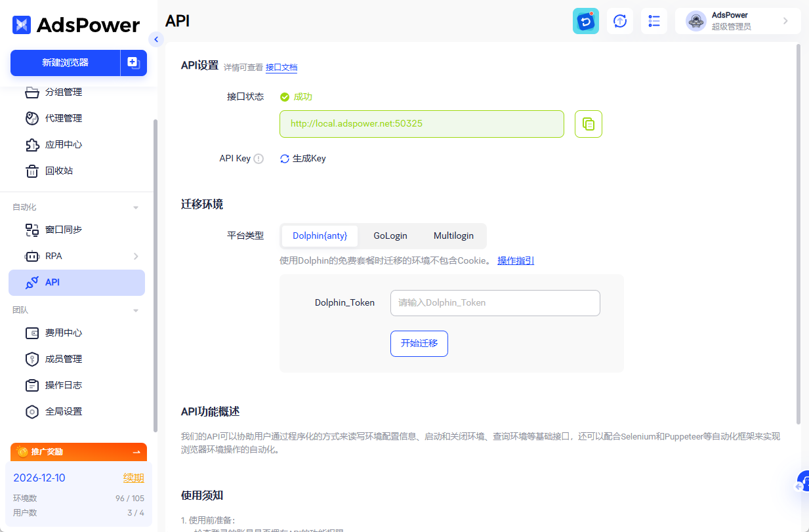The width and height of the screenshot is (809, 532).
Task: Click the 3 / 4 user count
Action: click(x=136, y=513)
